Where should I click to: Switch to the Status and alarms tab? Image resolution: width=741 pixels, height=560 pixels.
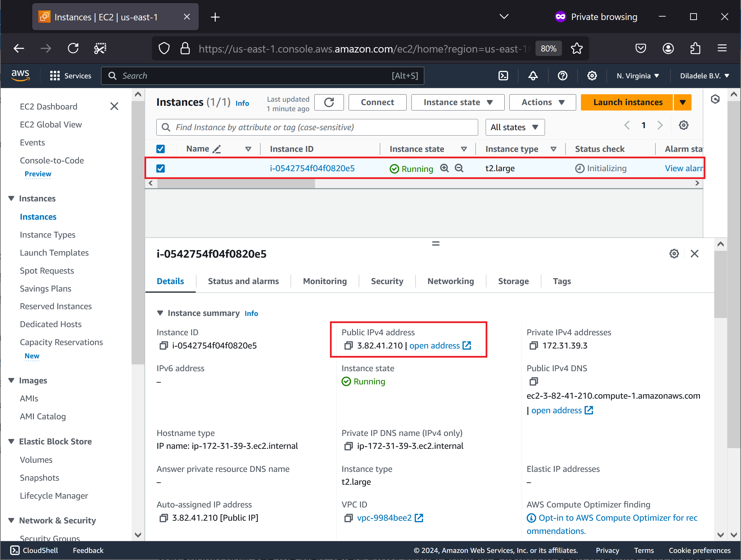[243, 281]
